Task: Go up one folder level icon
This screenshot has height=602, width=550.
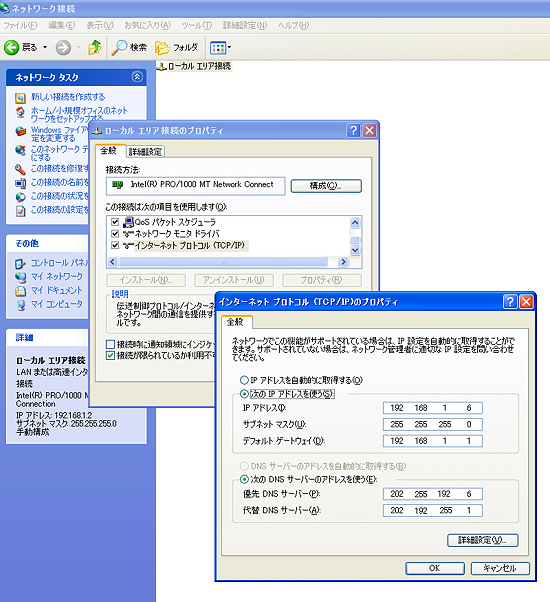Action: coord(94,48)
